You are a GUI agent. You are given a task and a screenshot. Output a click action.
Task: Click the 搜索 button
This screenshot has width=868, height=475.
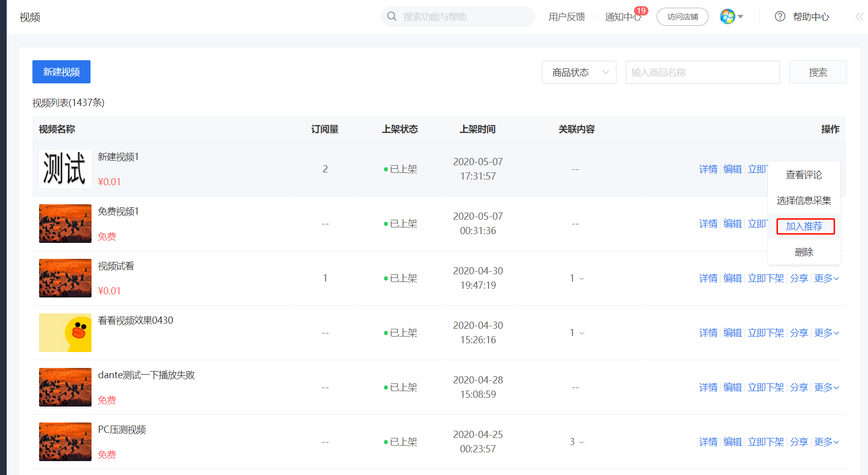click(818, 73)
